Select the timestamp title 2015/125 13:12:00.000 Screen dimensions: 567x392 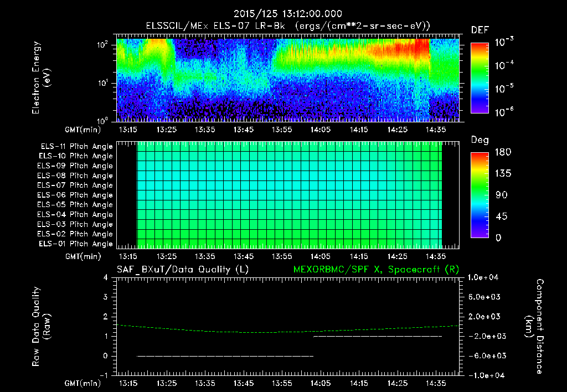coord(288,14)
